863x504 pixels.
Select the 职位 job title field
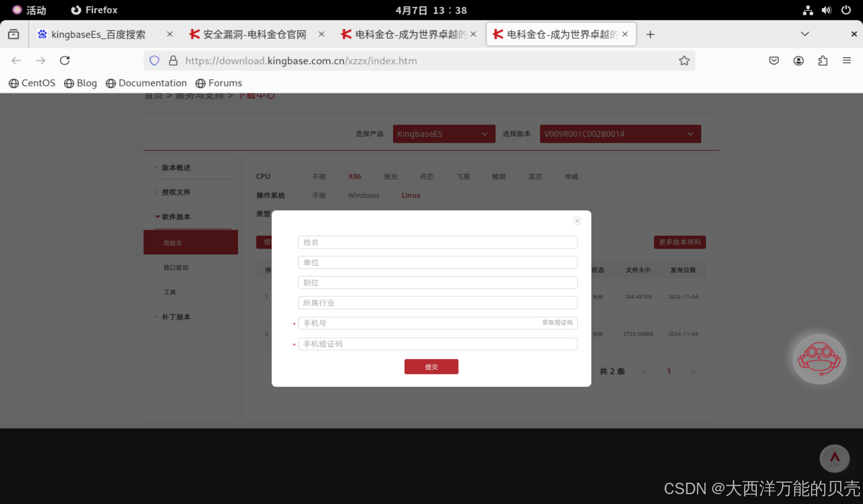pyautogui.click(x=438, y=283)
